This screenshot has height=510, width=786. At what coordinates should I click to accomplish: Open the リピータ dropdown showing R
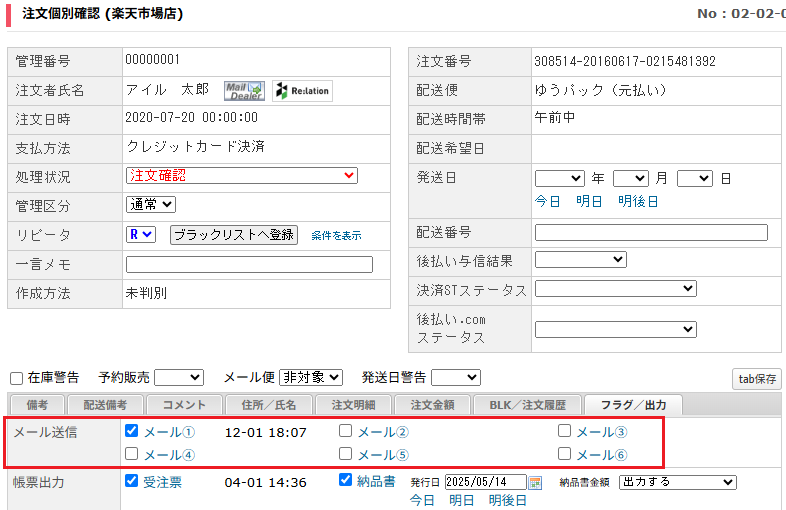point(140,234)
